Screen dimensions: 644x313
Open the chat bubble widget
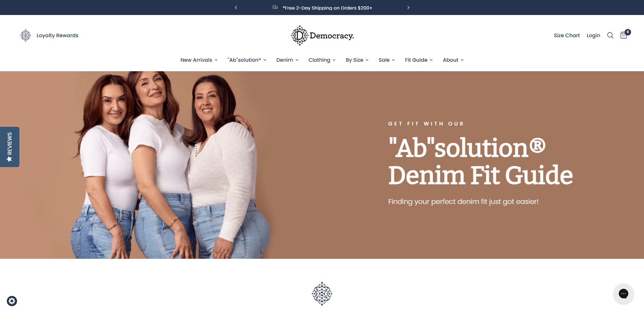[623, 294]
